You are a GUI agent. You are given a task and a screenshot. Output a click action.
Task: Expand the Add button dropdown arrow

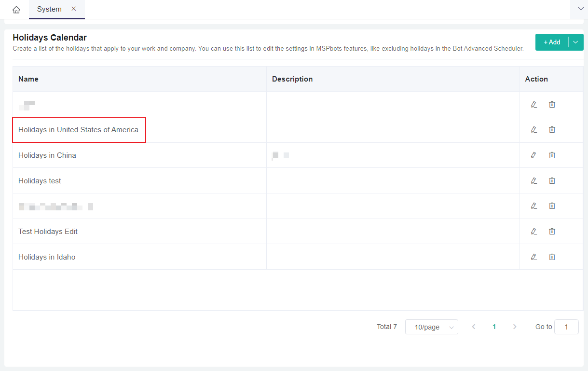575,42
